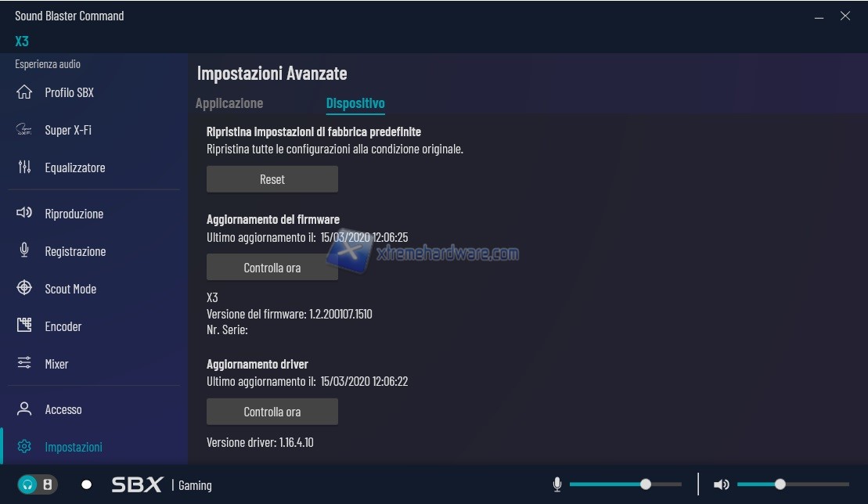The image size is (868, 504).
Task: Mute the microphone in bottom bar
Action: (557, 484)
